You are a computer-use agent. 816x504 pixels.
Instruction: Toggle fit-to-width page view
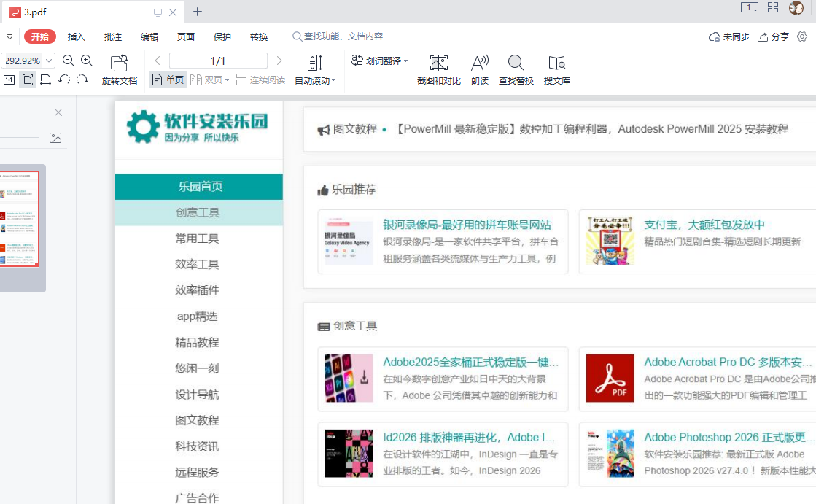[x=45, y=80]
